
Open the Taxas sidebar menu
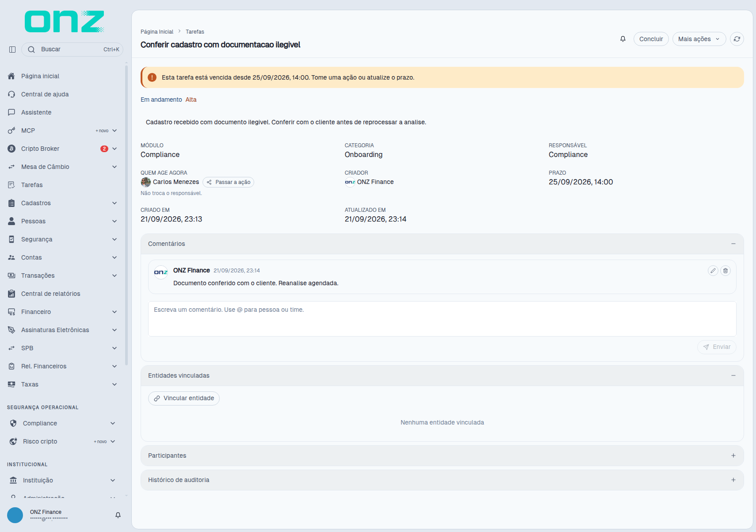pyautogui.click(x=62, y=384)
